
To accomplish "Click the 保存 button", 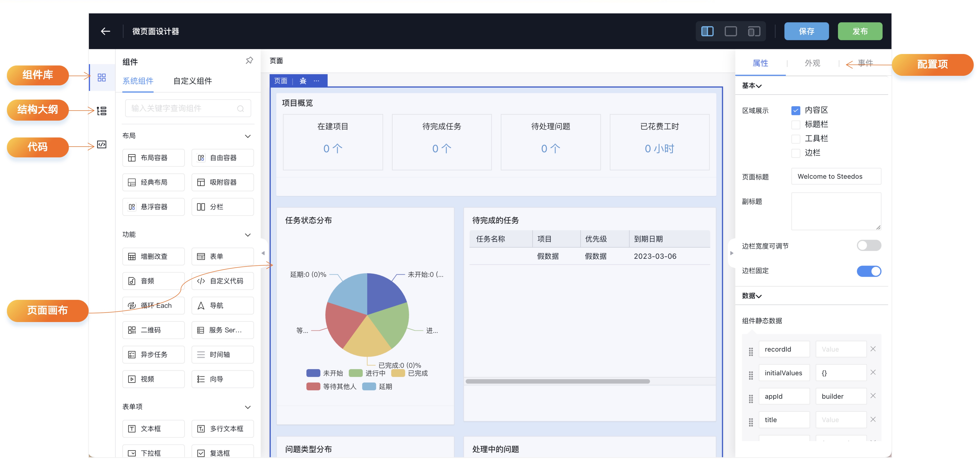I will (x=806, y=31).
